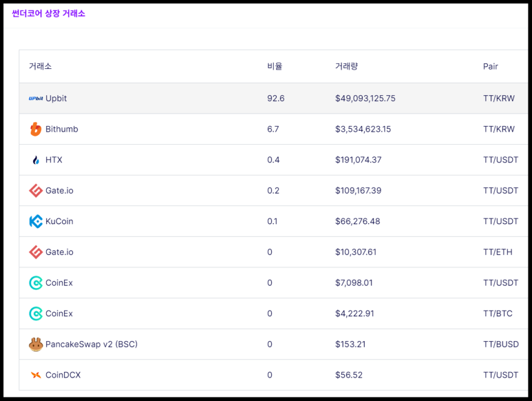This screenshot has height=401, width=532.
Task: Click the TT/KRW pair in Bithumb row
Action: pos(499,129)
